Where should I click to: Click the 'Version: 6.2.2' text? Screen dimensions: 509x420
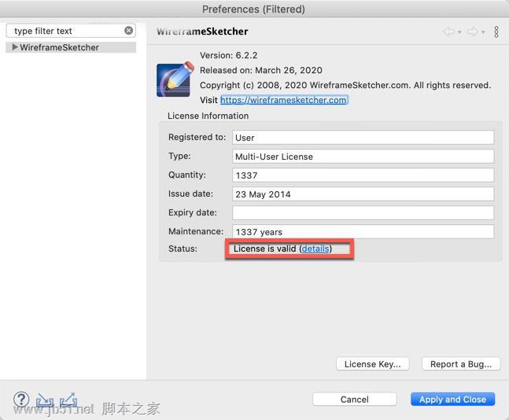tap(228, 56)
